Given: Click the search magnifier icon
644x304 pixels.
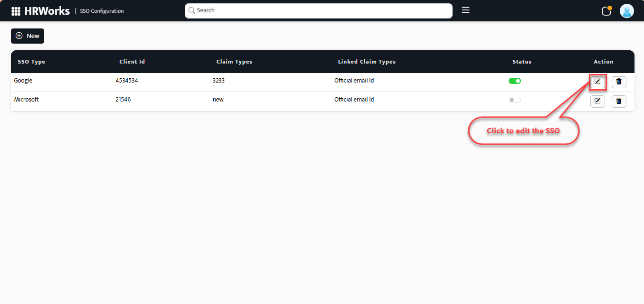Looking at the screenshot, I should 191,10.
